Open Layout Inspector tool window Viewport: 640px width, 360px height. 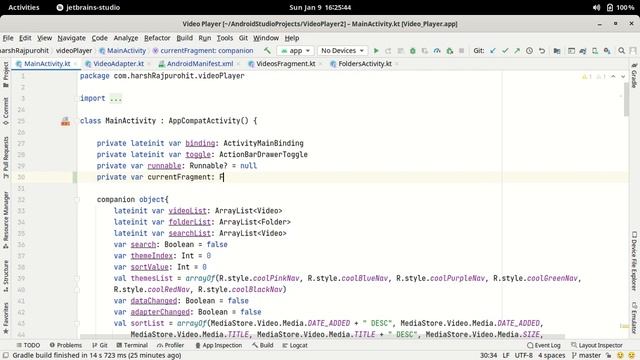(x=597, y=345)
